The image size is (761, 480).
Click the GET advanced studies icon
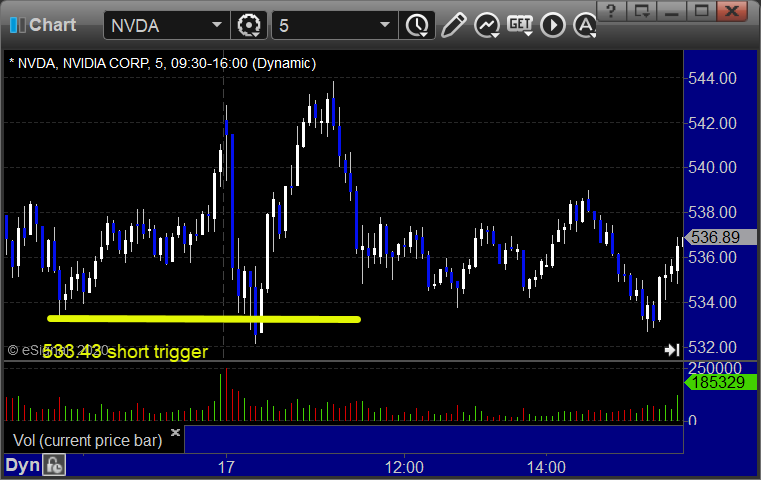tap(520, 25)
